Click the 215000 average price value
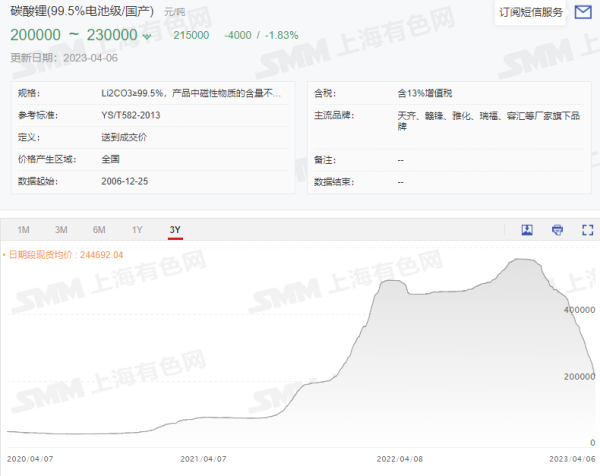 [x=191, y=35]
